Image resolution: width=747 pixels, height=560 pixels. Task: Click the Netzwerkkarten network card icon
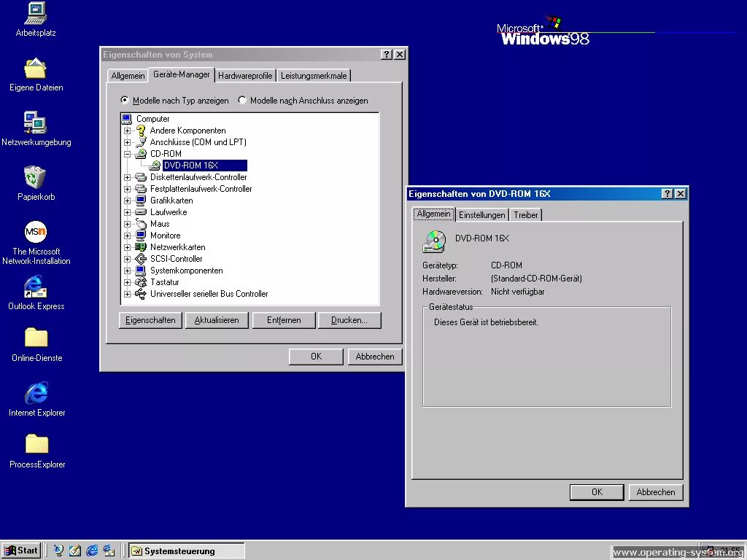(x=141, y=246)
